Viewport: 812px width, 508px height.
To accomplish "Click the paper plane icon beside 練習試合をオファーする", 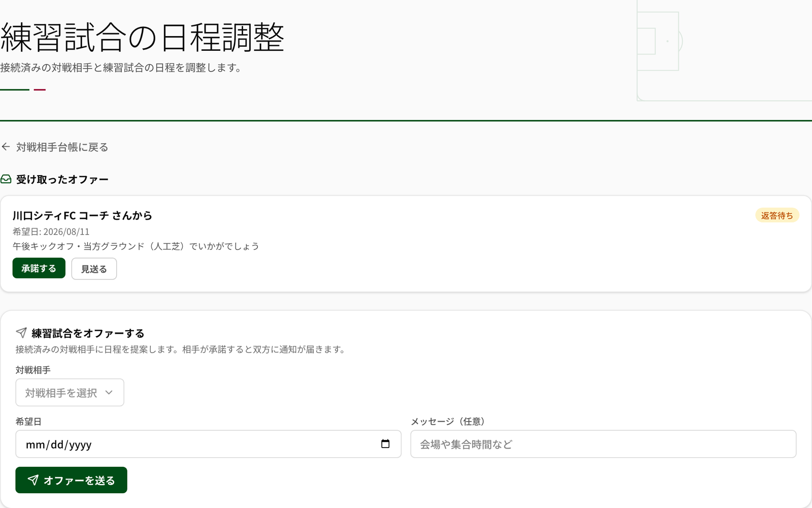I will point(21,333).
